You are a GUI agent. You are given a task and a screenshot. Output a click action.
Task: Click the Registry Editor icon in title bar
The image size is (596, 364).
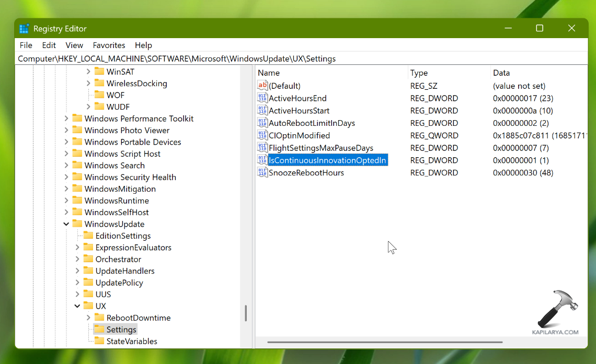pyautogui.click(x=24, y=28)
